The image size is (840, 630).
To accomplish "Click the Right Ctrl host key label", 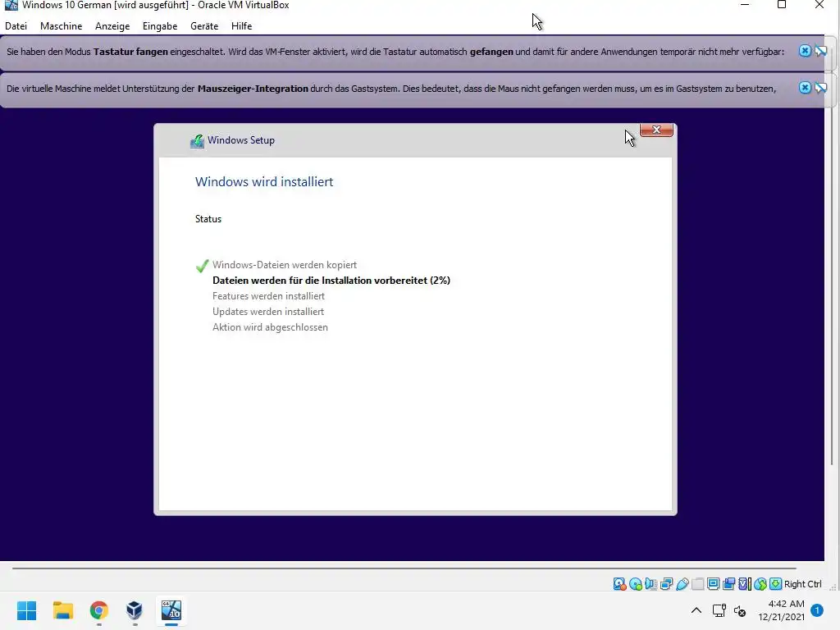I will click(x=802, y=584).
